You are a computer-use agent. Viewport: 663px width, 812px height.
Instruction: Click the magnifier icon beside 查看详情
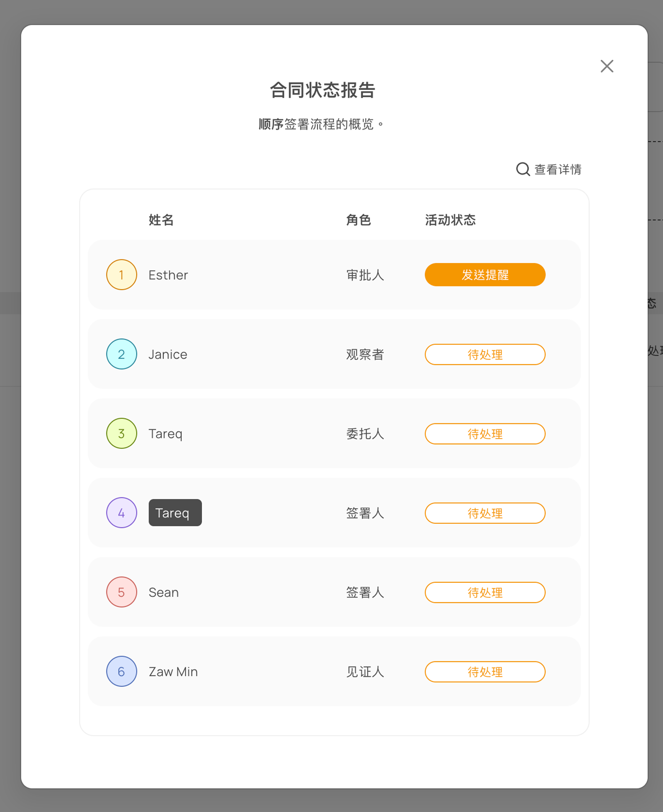coord(522,169)
